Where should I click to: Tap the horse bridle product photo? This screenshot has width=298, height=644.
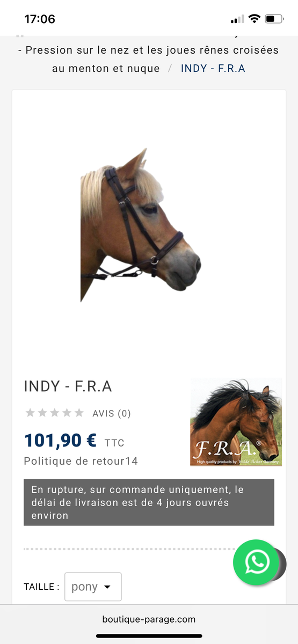140,225
